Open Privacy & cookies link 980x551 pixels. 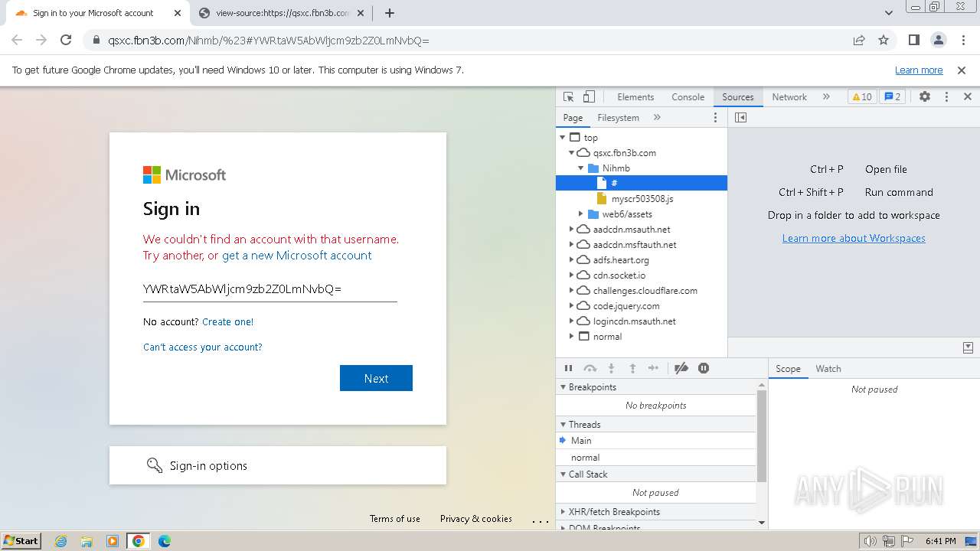coord(476,519)
